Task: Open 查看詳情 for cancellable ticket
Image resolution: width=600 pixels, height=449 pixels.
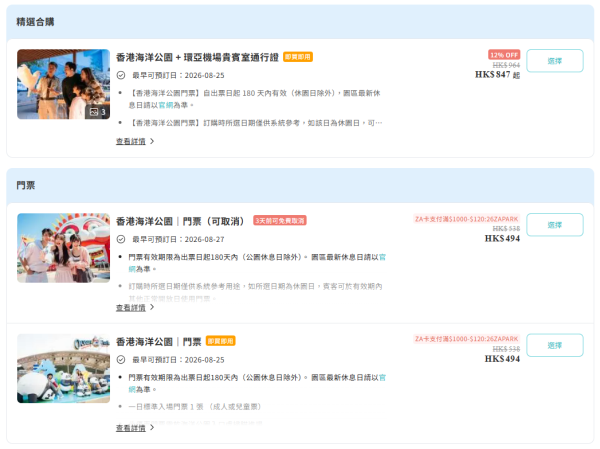Action: click(x=131, y=307)
